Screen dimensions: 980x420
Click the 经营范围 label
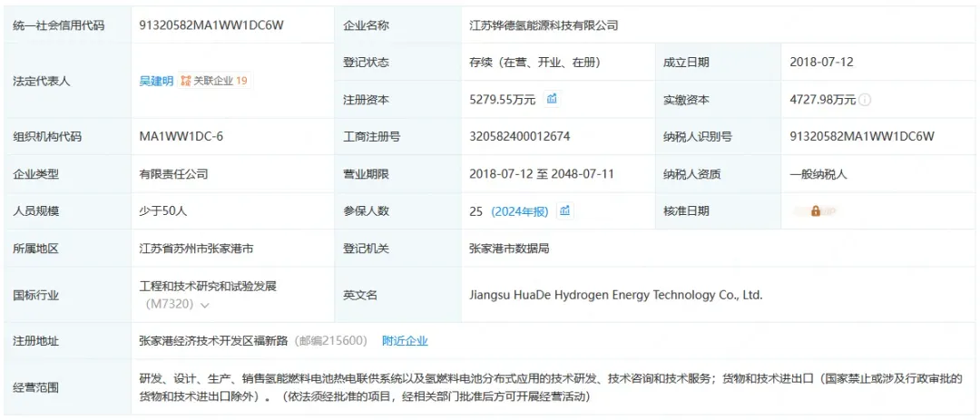coord(35,387)
